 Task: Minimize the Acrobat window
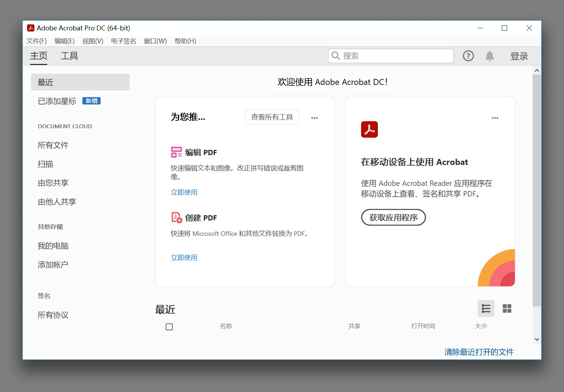[480, 28]
